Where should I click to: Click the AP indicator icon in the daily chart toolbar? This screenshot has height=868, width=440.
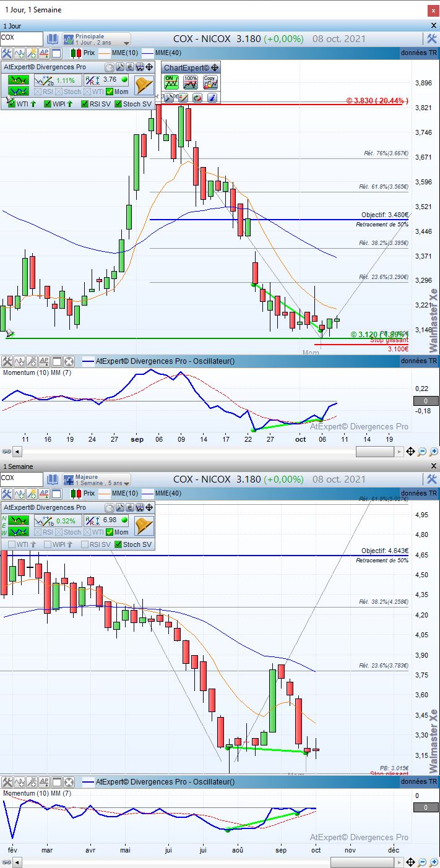43,53
